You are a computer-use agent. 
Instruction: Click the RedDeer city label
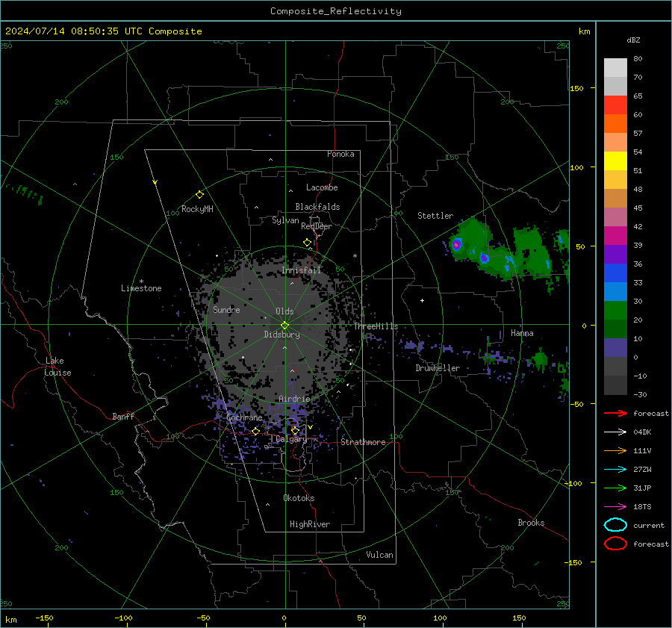(x=317, y=226)
